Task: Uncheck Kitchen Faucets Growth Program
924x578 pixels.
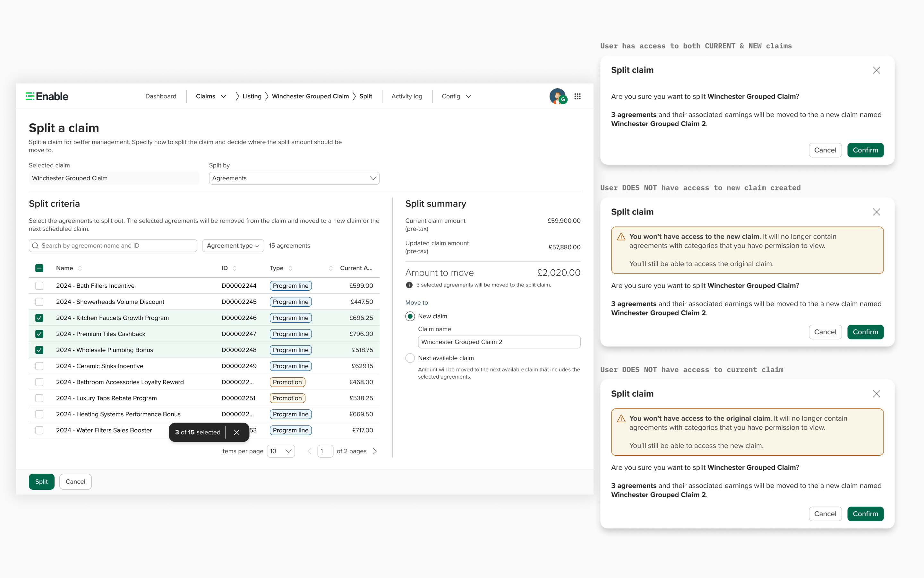Action: coord(39,318)
